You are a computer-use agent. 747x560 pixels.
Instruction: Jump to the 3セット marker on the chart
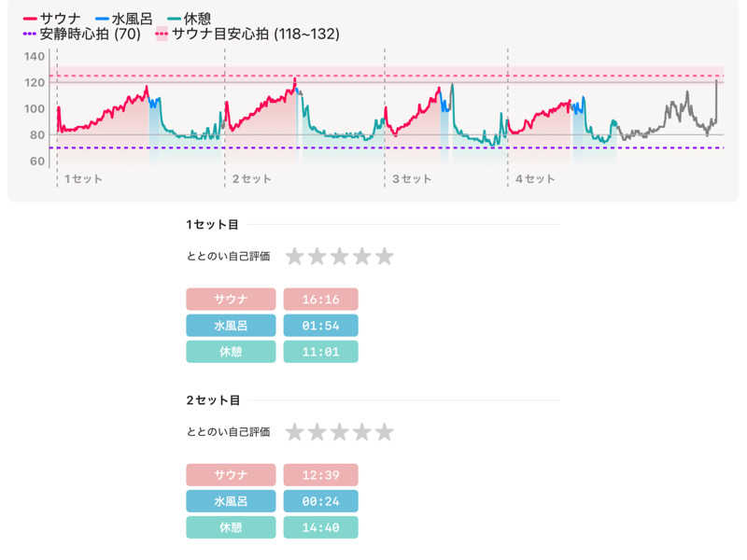(412, 178)
